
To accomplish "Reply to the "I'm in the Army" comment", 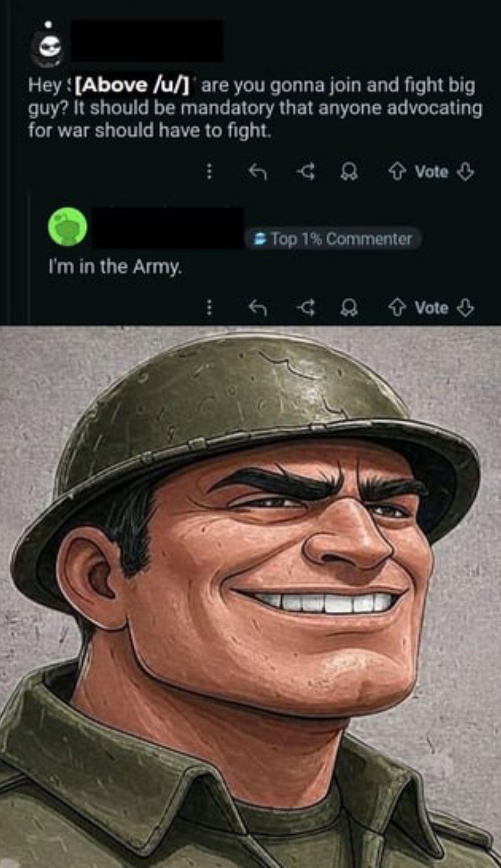I will pyautogui.click(x=258, y=307).
